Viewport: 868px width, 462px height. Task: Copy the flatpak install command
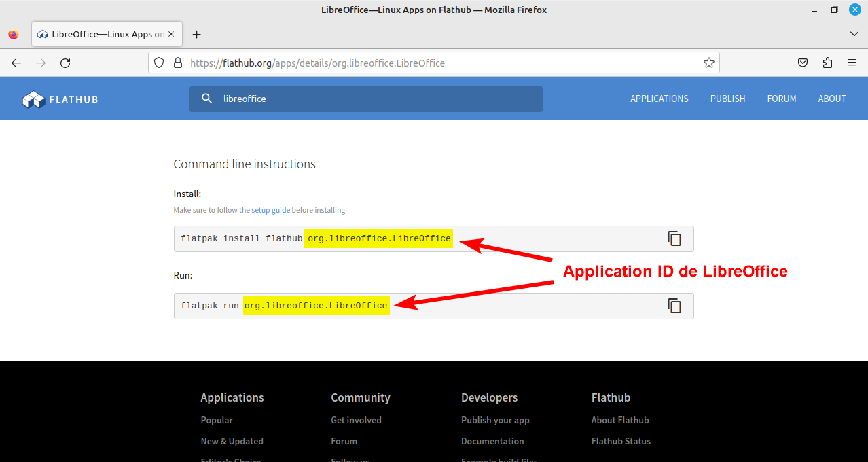pos(674,238)
